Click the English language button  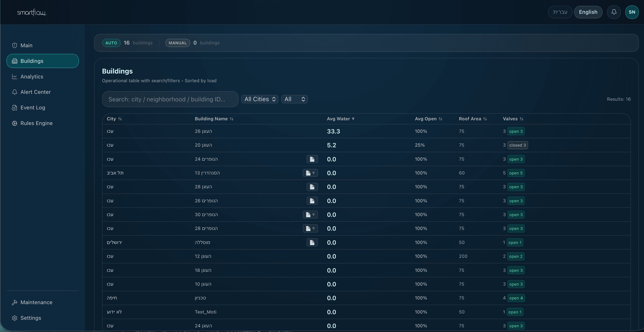tap(588, 12)
